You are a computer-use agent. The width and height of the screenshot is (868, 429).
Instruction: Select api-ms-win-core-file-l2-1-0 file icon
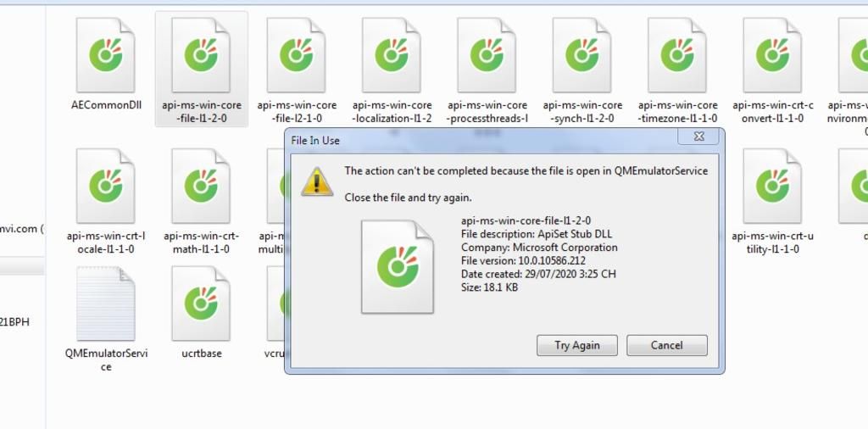pyautogui.click(x=296, y=55)
